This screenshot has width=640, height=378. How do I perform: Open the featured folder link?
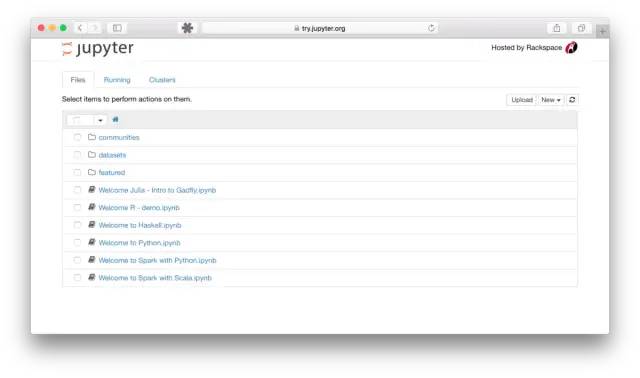112,173
